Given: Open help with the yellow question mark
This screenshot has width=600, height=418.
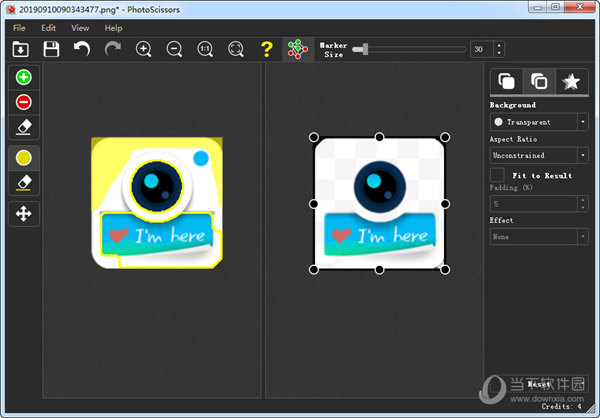Looking at the screenshot, I should tap(266, 49).
